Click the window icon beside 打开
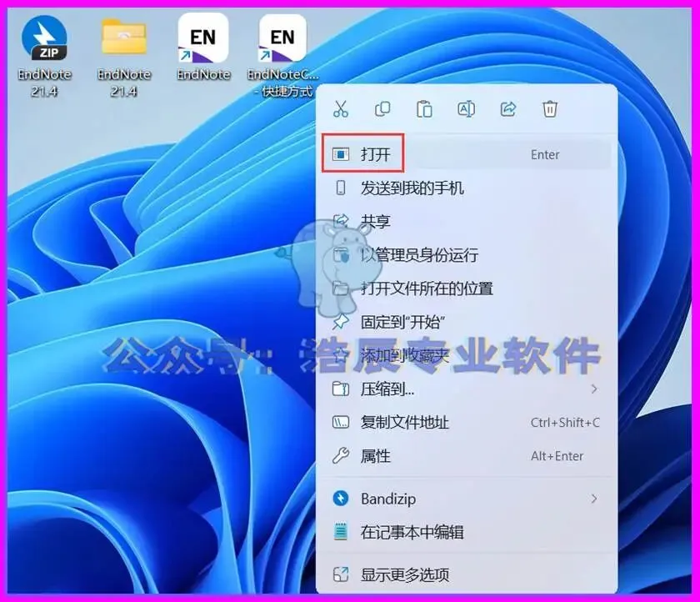This screenshot has width=700, height=602. click(x=341, y=154)
